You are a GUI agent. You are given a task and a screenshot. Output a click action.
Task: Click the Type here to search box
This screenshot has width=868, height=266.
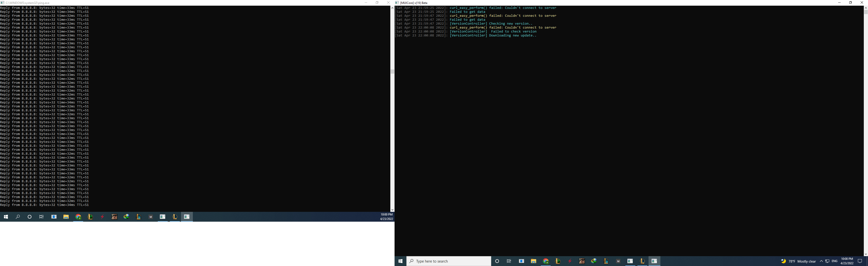[x=449, y=261]
